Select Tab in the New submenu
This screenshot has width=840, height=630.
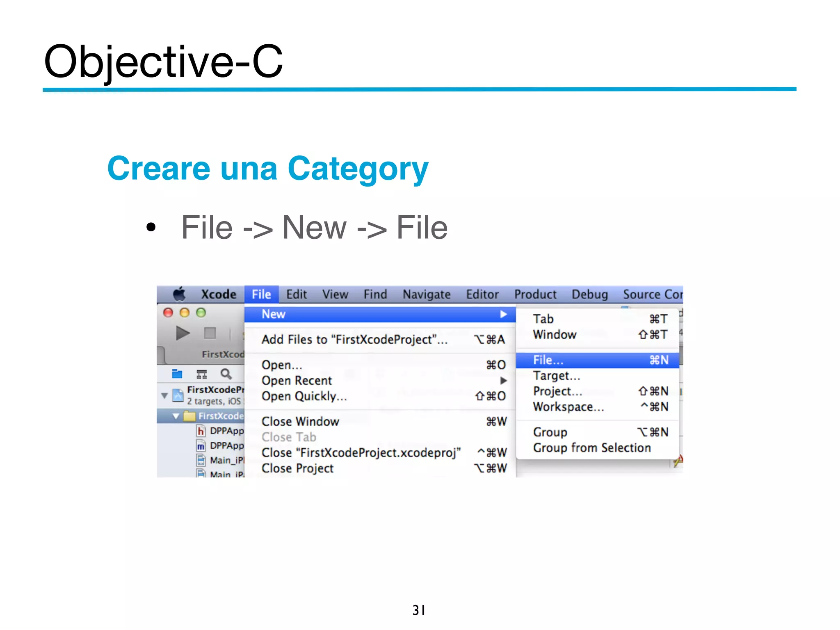coord(598,319)
